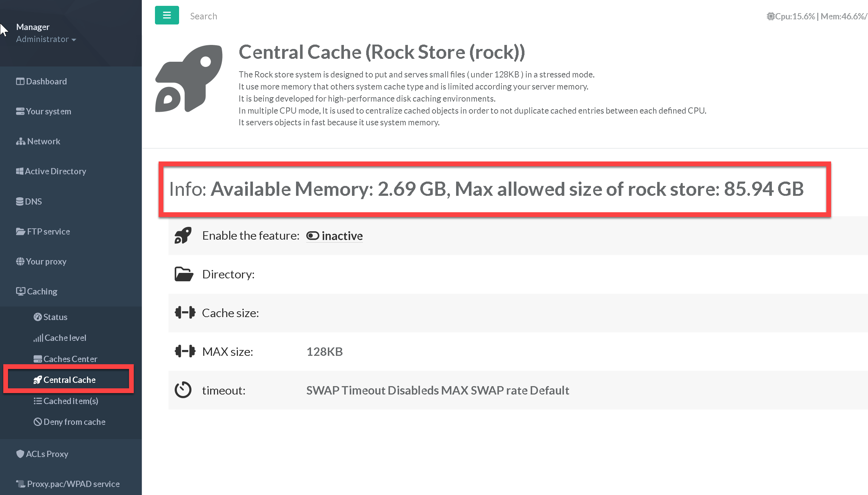868x495 pixels.
Task: Click the inactive status link
Action: click(x=342, y=236)
